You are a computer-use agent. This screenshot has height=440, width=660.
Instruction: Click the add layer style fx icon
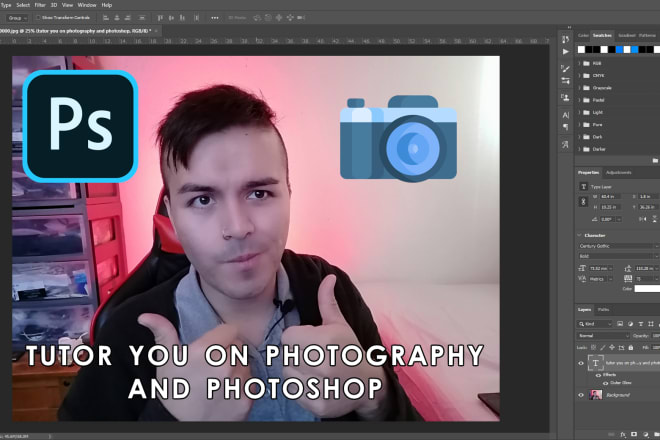623,434
